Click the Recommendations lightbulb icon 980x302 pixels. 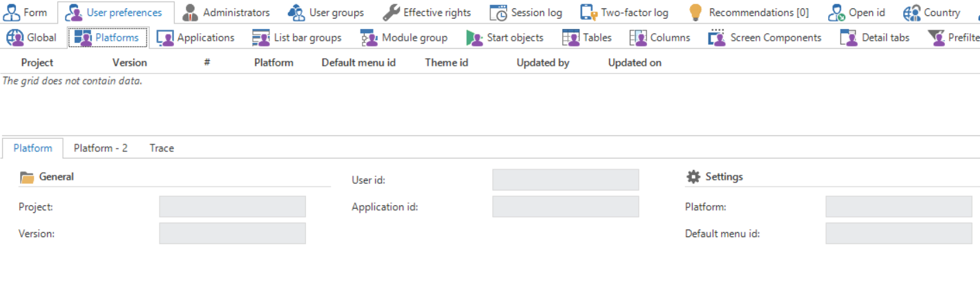pos(695,12)
